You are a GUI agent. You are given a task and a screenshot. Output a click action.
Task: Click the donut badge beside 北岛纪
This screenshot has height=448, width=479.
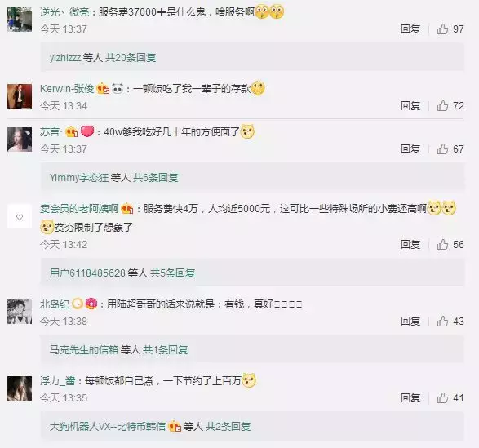click(x=91, y=304)
